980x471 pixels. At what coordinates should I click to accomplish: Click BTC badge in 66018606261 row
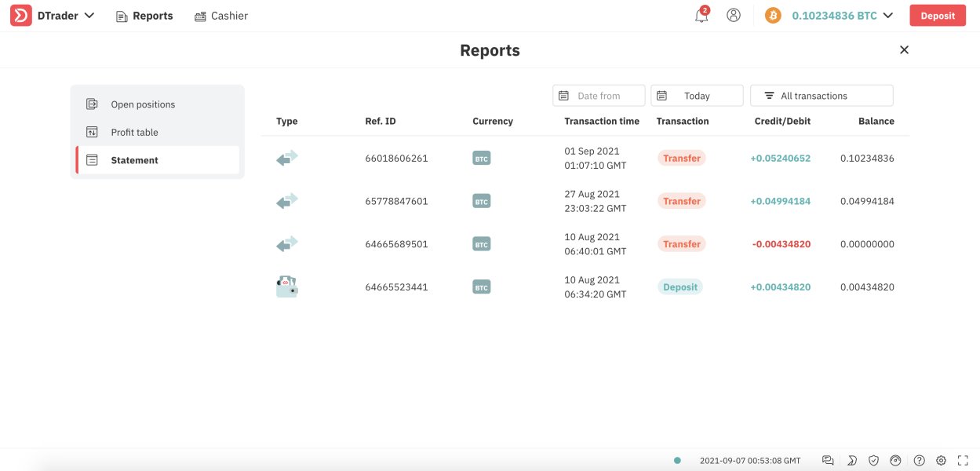coord(481,159)
